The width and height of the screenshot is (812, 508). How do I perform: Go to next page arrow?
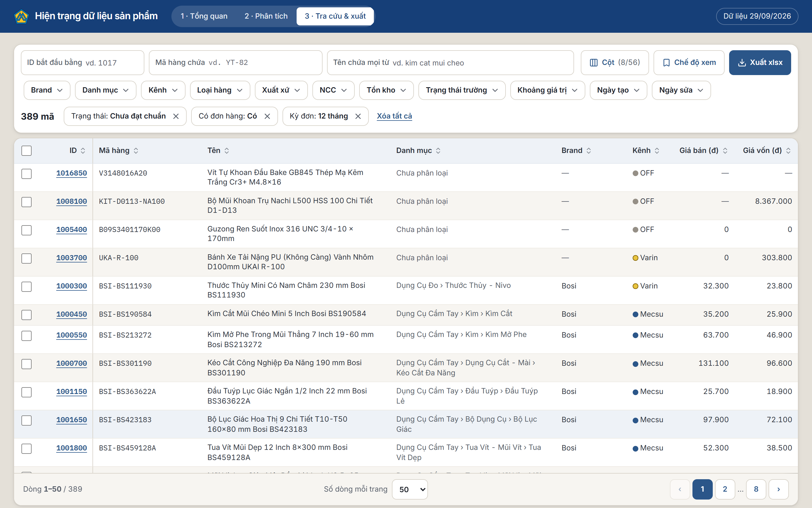(778, 489)
